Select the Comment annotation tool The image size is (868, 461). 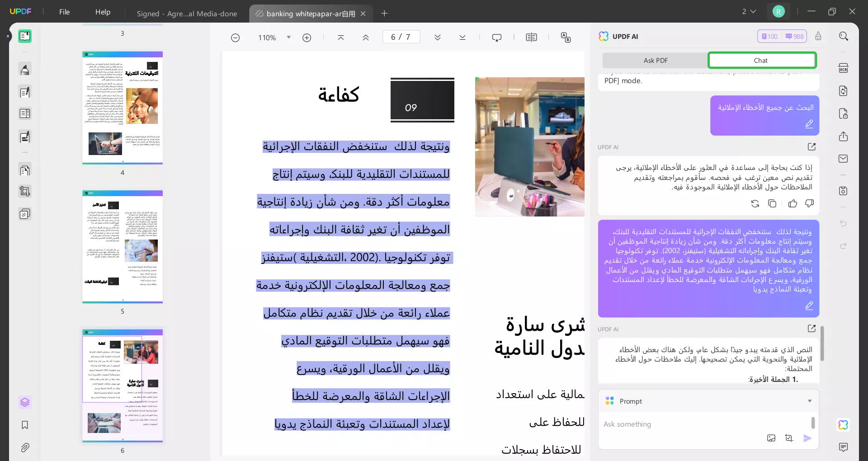coord(24,69)
